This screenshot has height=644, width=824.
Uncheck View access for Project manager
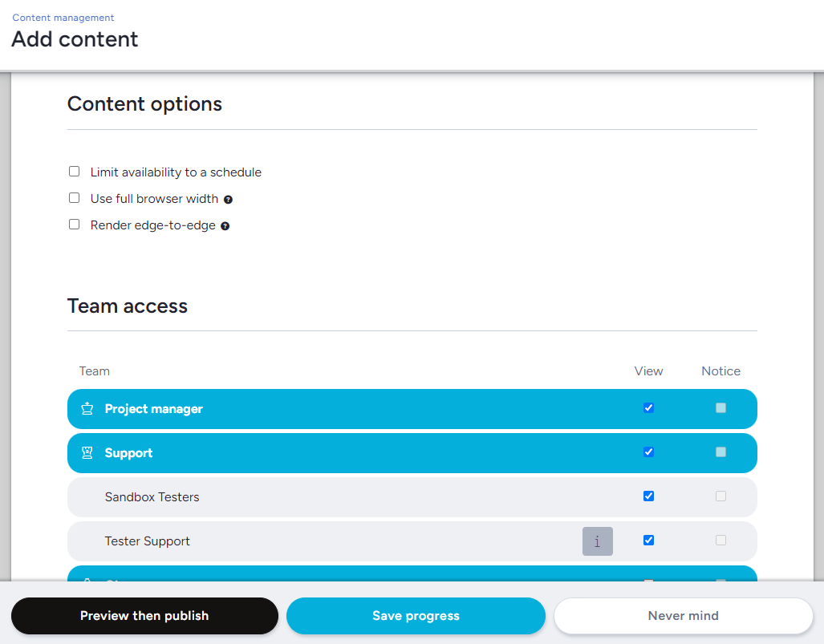point(648,408)
